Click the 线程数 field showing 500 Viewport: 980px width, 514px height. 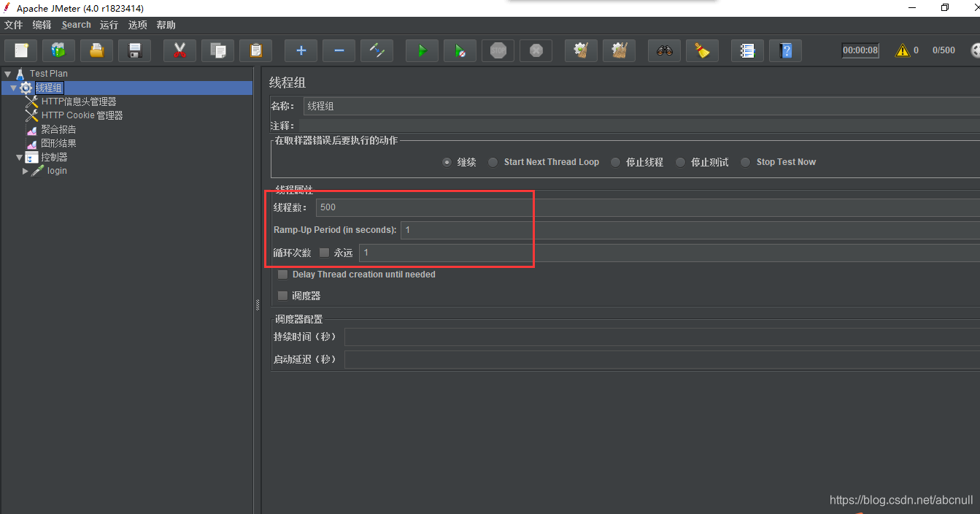(648, 207)
